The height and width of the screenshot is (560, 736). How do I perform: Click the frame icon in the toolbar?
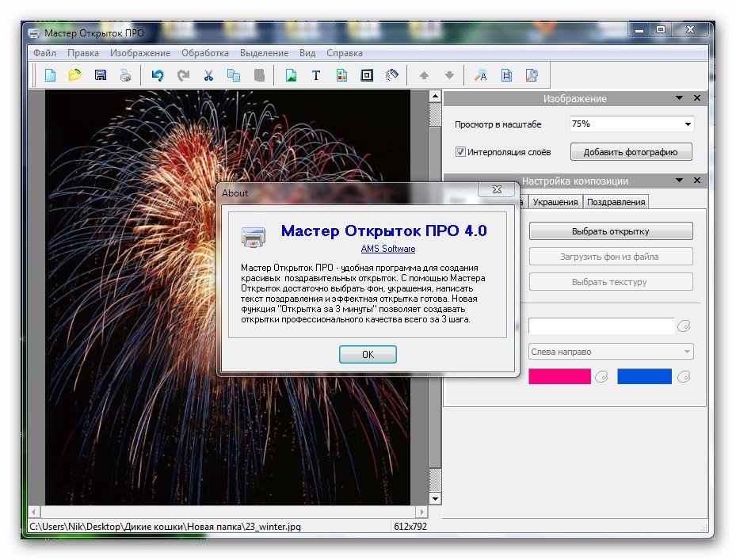coord(366,76)
